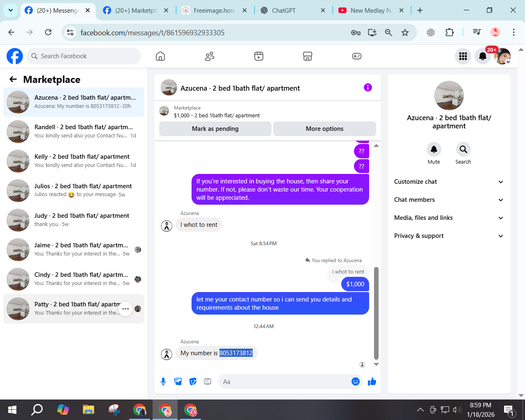
Task: Click the conversation scrollbar thumb
Action: pos(376,313)
